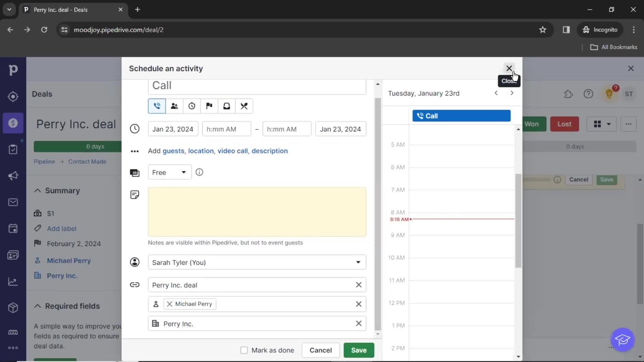Mark deal as Won
The height and width of the screenshot is (362, 644).
tap(534, 124)
